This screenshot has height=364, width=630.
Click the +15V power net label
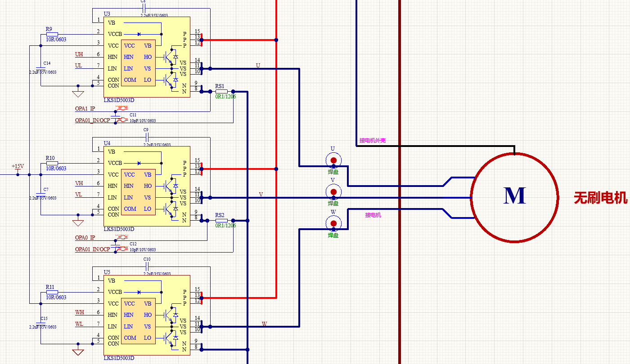[x=18, y=166]
